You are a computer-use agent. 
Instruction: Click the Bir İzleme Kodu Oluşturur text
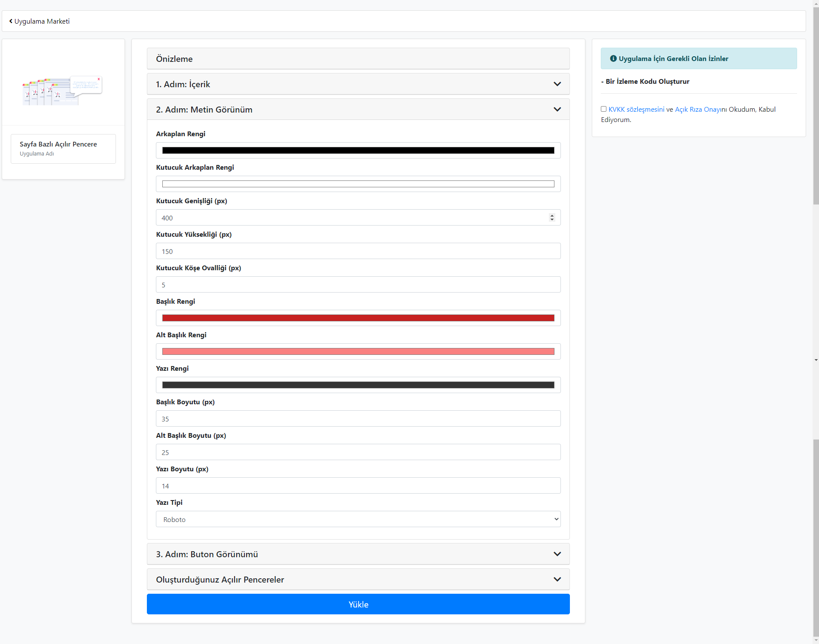[x=647, y=81]
